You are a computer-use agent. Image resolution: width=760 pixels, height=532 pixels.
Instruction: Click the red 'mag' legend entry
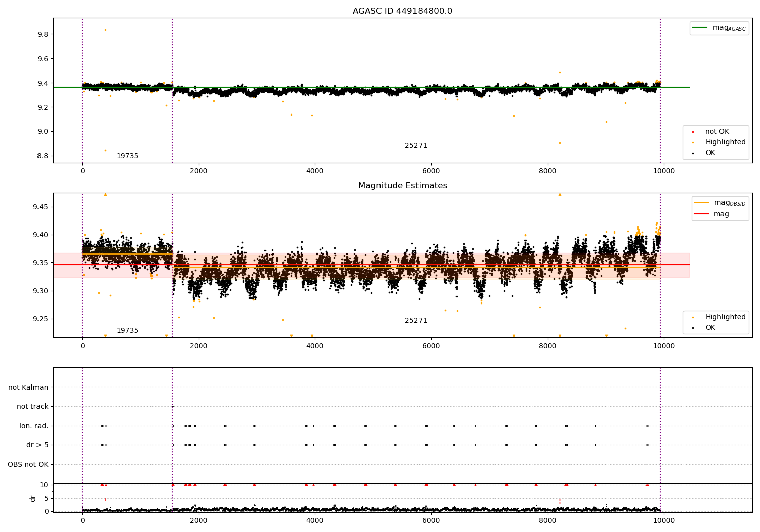pos(721,214)
